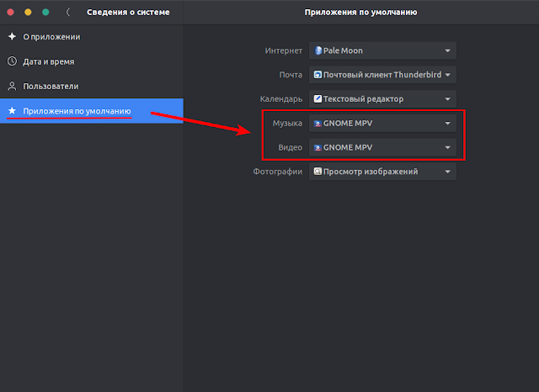Click the back arrow in the header
This screenshot has height=392, width=539.
(x=68, y=13)
